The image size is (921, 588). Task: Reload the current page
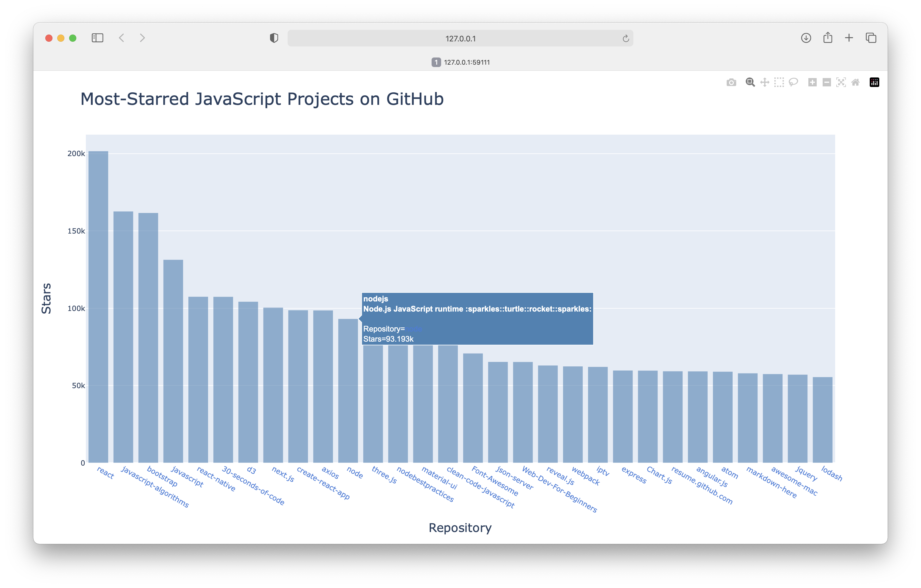[625, 38]
